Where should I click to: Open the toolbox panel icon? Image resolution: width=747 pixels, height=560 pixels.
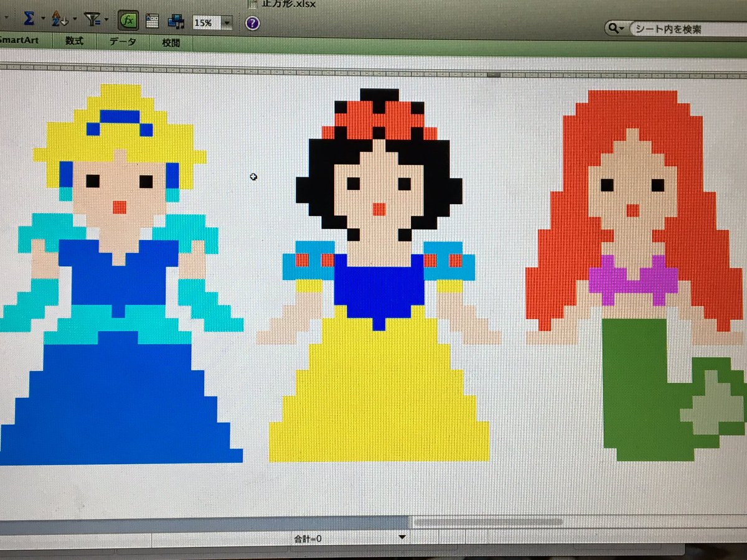[x=153, y=22]
